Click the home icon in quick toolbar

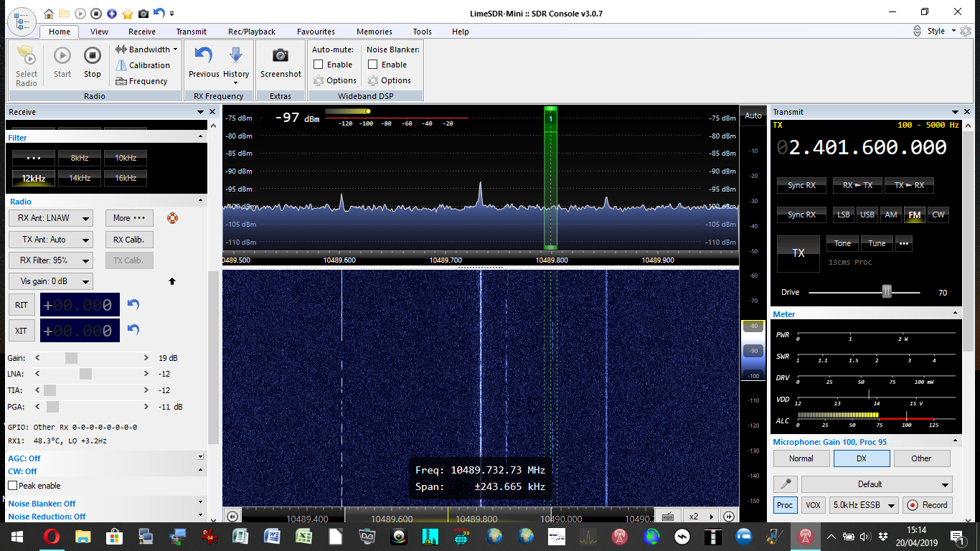(x=48, y=13)
